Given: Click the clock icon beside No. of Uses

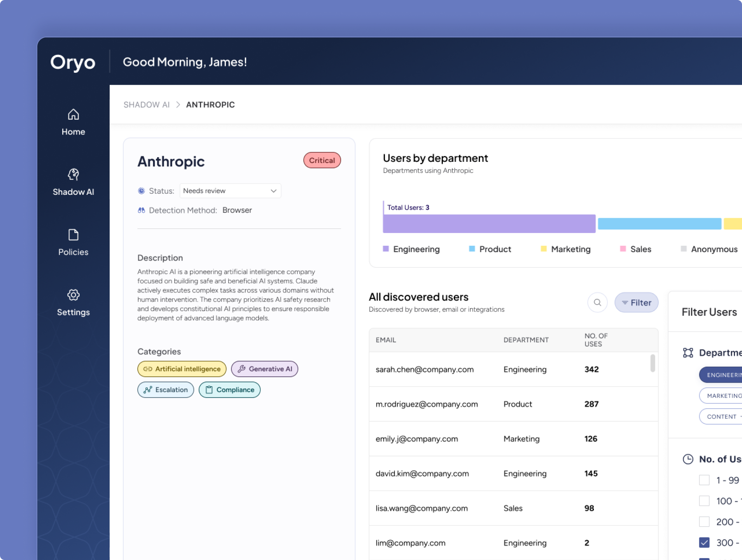Looking at the screenshot, I should point(688,459).
